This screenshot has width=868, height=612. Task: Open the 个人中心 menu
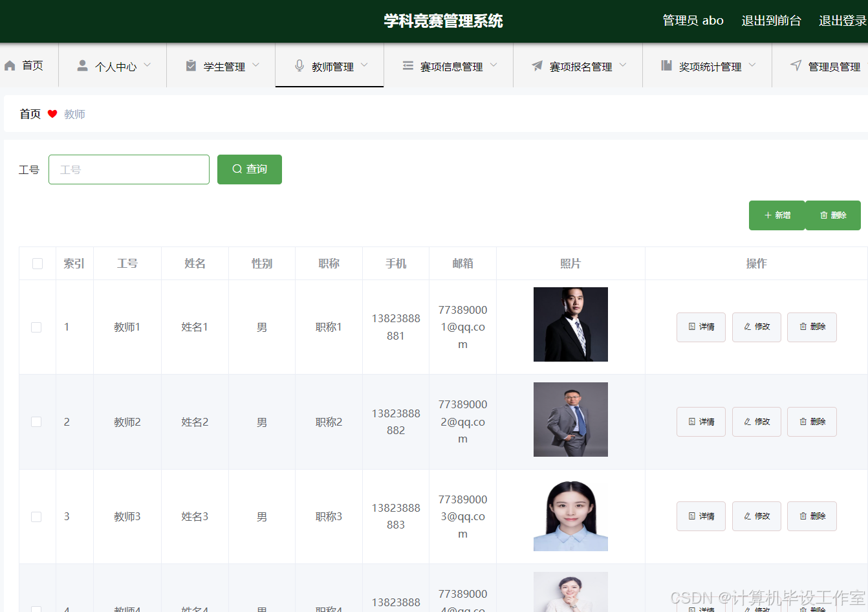(113, 65)
